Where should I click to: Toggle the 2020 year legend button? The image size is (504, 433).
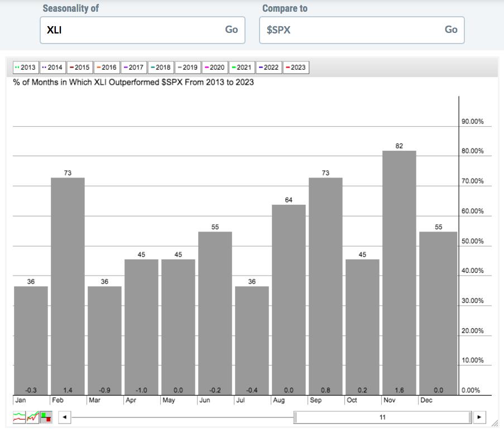point(215,68)
